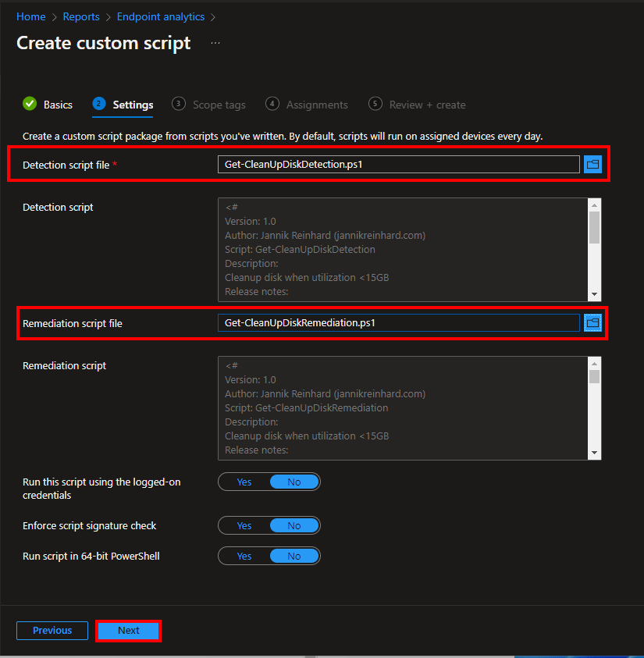Go back with the Previous button
644x658 pixels.
pyautogui.click(x=52, y=631)
